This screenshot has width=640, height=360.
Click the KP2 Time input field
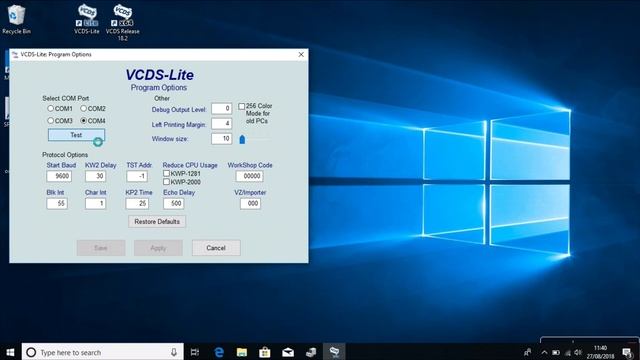tap(137, 203)
